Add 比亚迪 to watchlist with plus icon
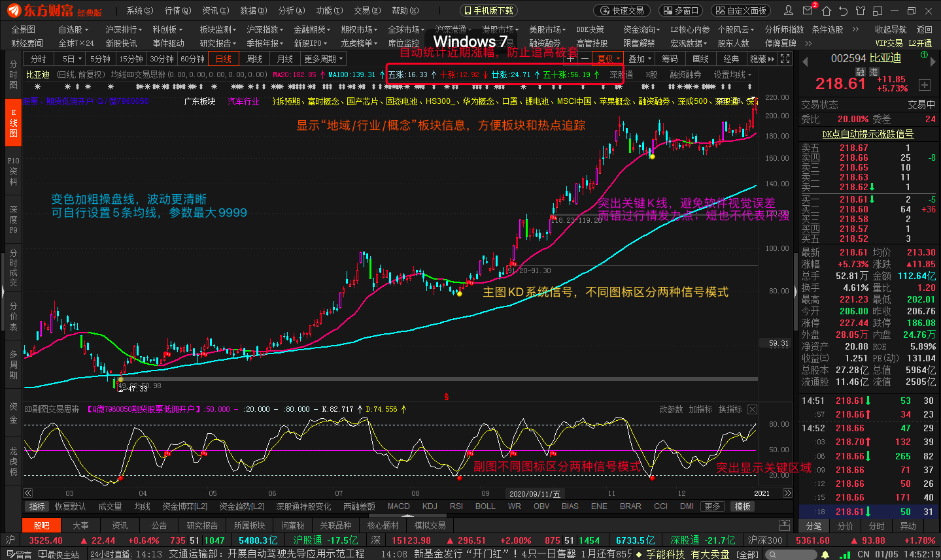This screenshot has height=560, width=941. tap(924, 85)
